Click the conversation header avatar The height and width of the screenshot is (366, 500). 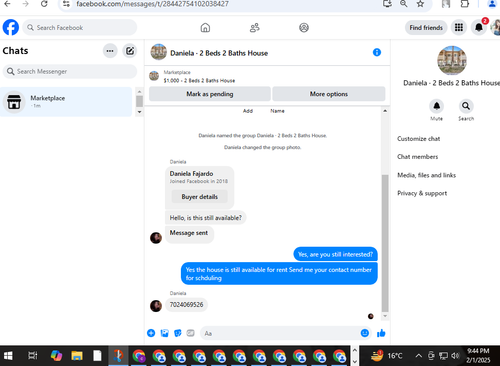coord(158,52)
